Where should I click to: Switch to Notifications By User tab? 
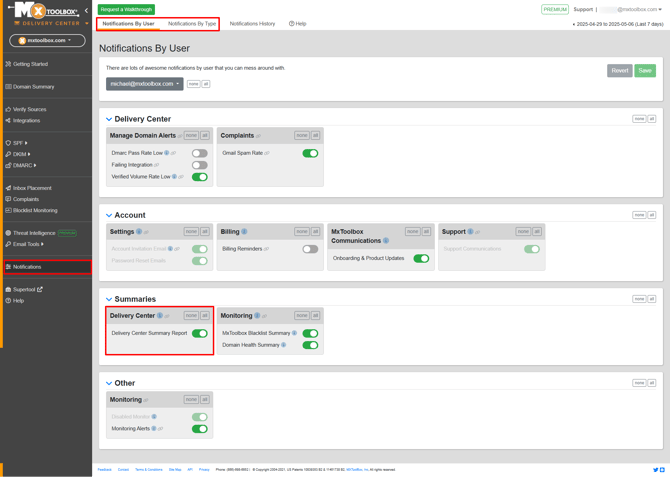(x=128, y=24)
